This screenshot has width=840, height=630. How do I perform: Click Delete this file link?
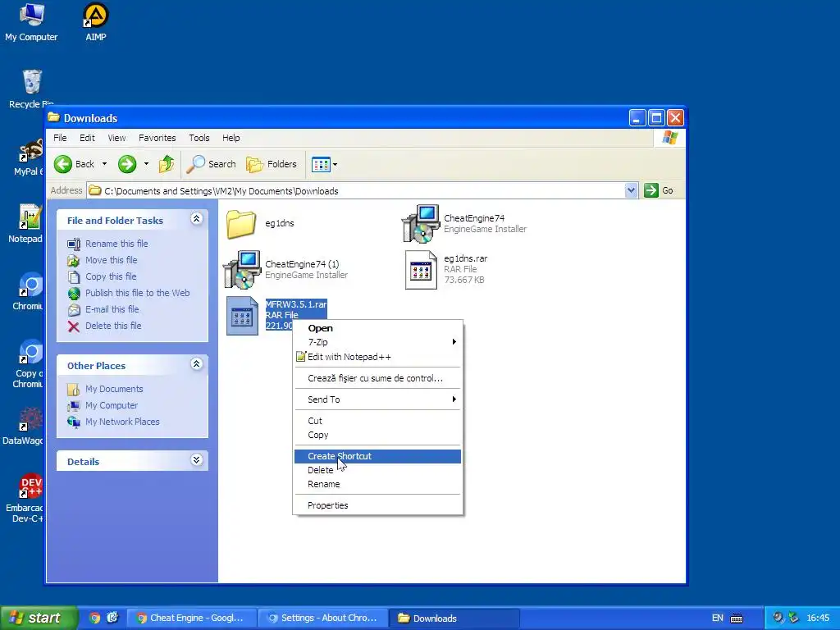click(x=113, y=326)
